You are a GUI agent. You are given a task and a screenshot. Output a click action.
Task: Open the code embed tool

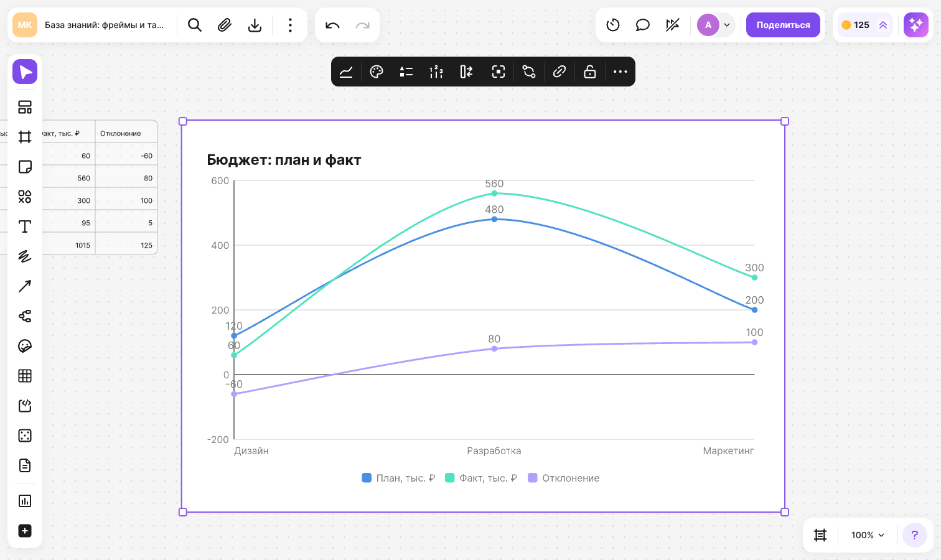25,406
